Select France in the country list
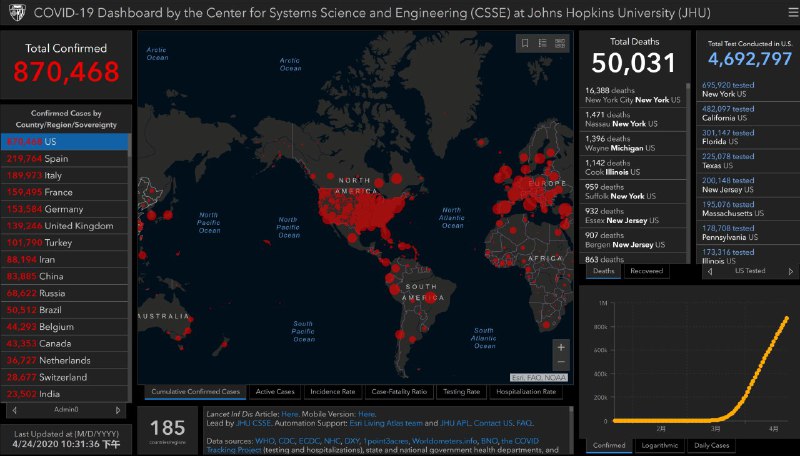The image size is (800, 456). pyautogui.click(x=64, y=192)
